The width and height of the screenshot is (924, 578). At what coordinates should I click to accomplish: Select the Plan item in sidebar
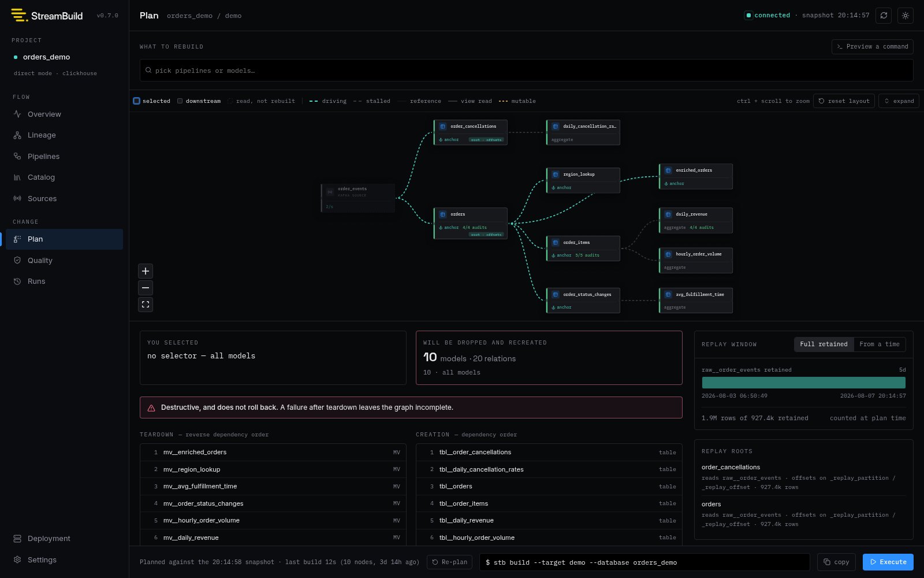[x=64, y=239]
